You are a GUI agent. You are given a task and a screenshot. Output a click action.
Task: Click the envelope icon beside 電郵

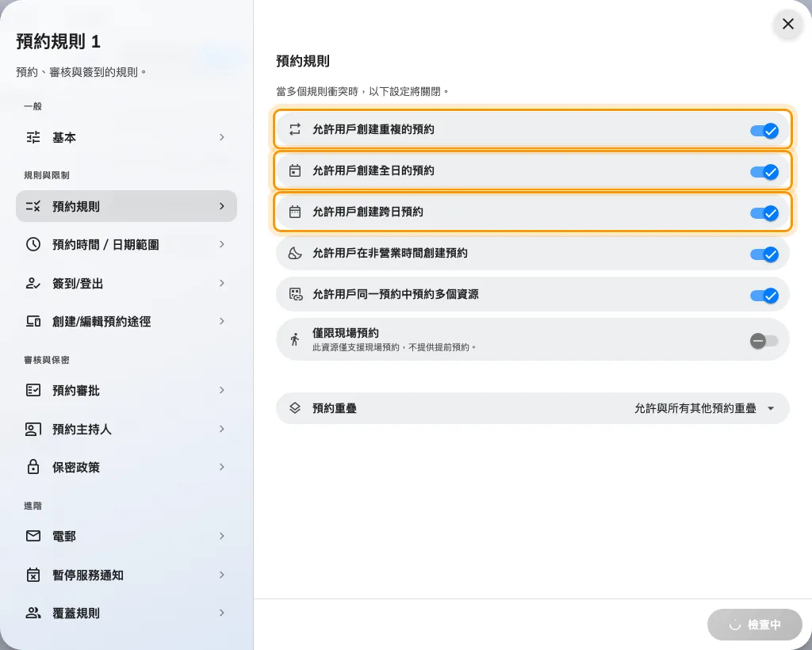pos(33,536)
